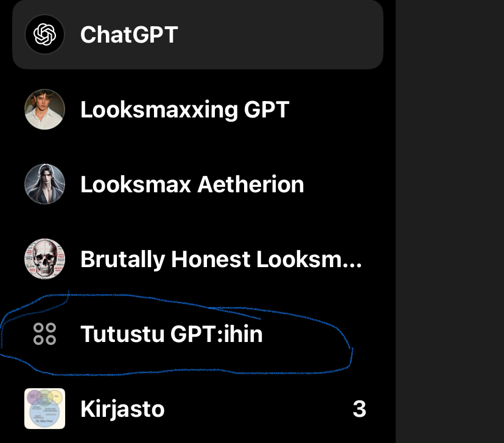This screenshot has width=504, height=443.
Task: Click the ChatGPT logo icon
Action: pyautogui.click(x=44, y=34)
